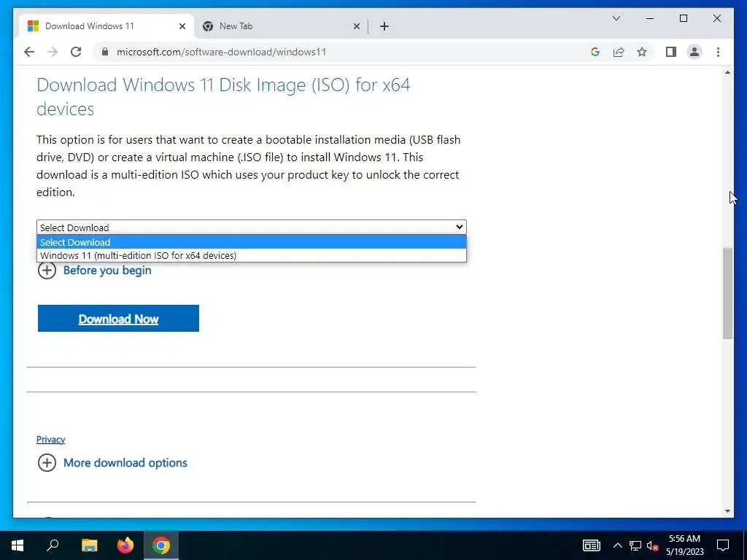
Task: Open the clock showing 5:56 AM
Action: click(x=684, y=545)
